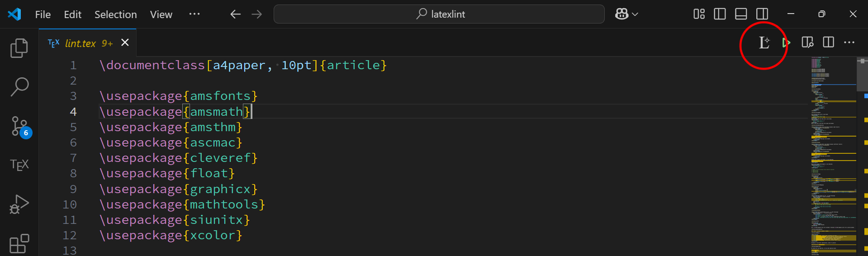This screenshot has height=256, width=868.
Task: Open the File menu
Action: point(43,14)
